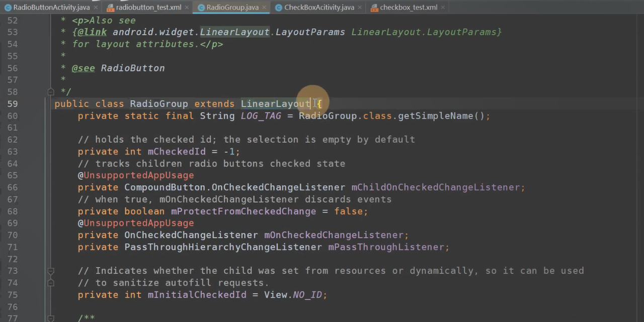The width and height of the screenshot is (644, 322).
Task: Click mChildOnCheckedChangeListener field name
Action: tap(435, 187)
